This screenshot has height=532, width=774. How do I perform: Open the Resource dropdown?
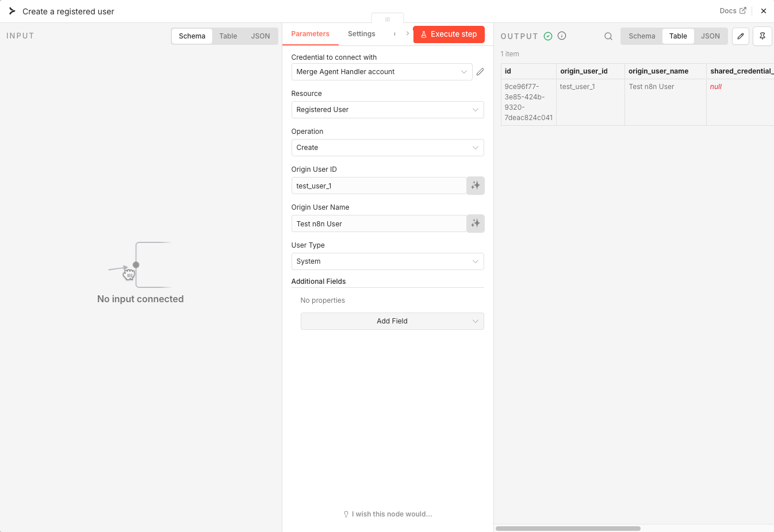(388, 110)
